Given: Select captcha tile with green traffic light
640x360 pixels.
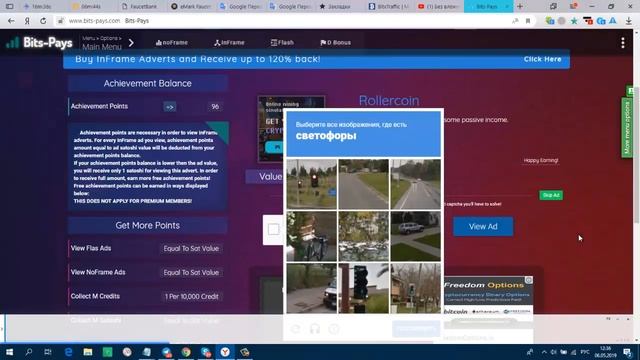Looking at the screenshot, I should click(x=416, y=288).
